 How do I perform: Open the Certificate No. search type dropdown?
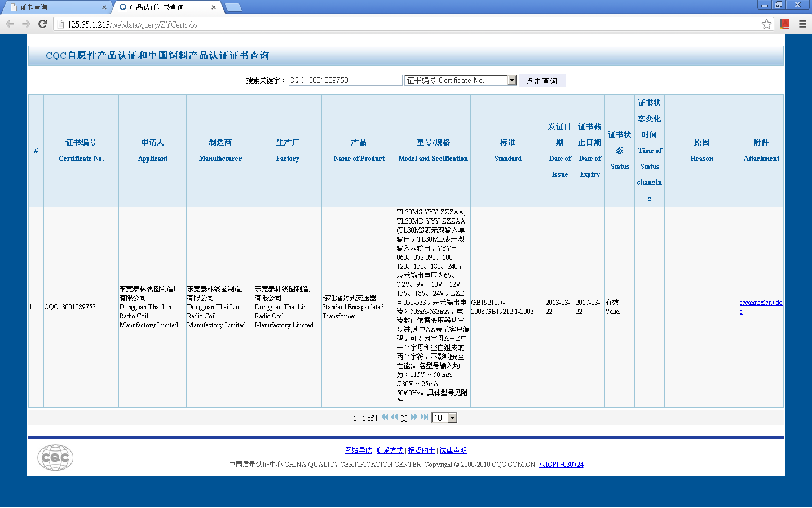tap(461, 80)
